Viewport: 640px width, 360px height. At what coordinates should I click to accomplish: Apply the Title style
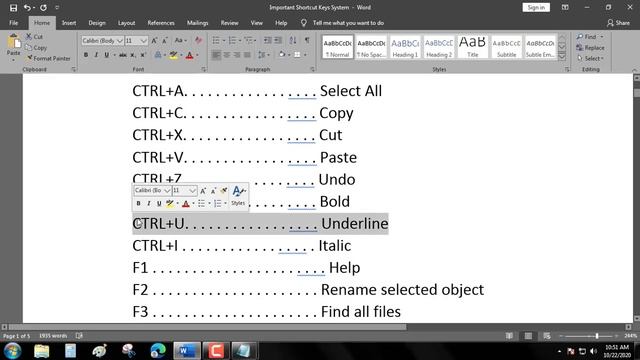(x=472, y=47)
